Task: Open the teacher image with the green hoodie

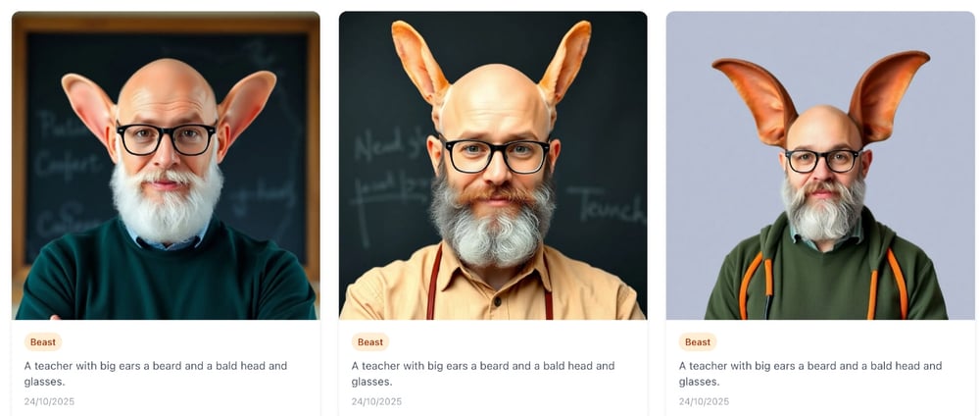Action: (x=820, y=165)
